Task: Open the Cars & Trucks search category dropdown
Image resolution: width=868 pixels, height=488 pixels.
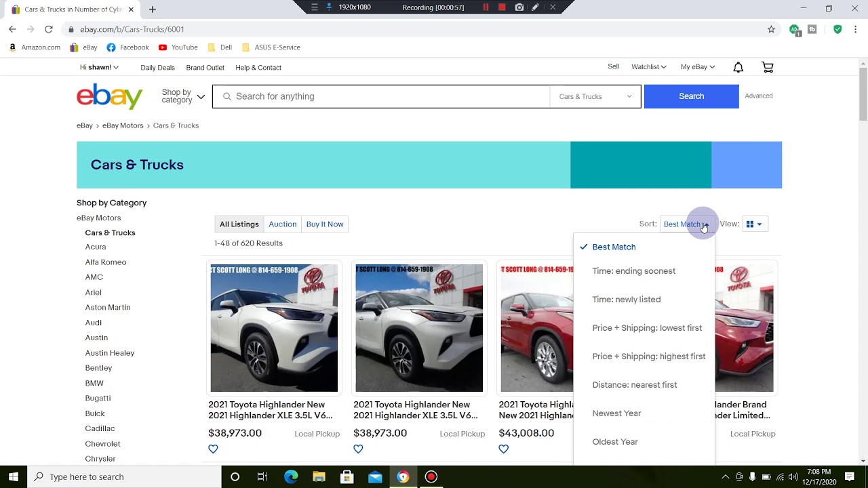Action: point(595,96)
